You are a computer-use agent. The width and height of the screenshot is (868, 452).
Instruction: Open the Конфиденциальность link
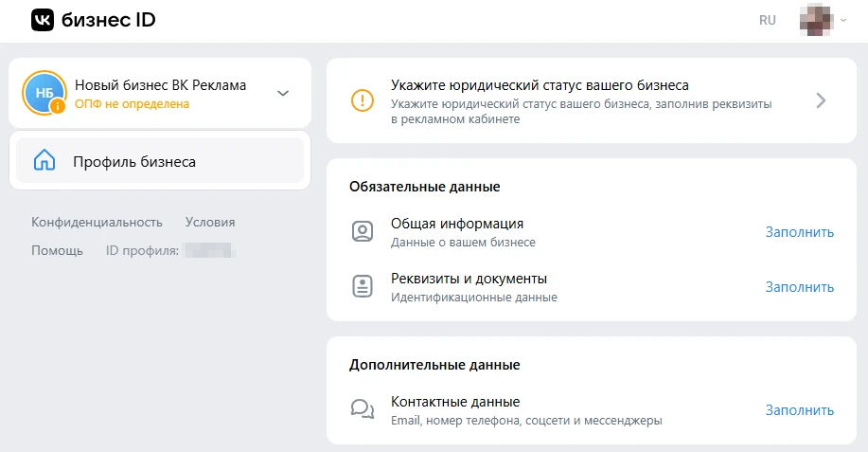pos(97,222)
